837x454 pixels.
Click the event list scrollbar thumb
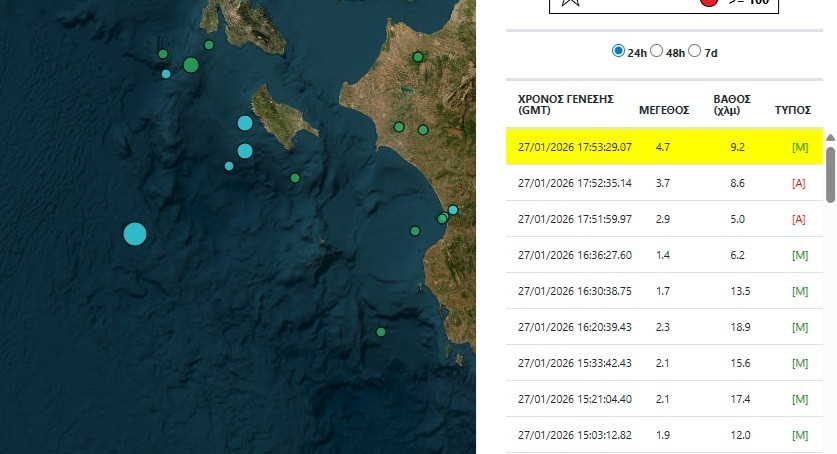[x=830, y=174]
